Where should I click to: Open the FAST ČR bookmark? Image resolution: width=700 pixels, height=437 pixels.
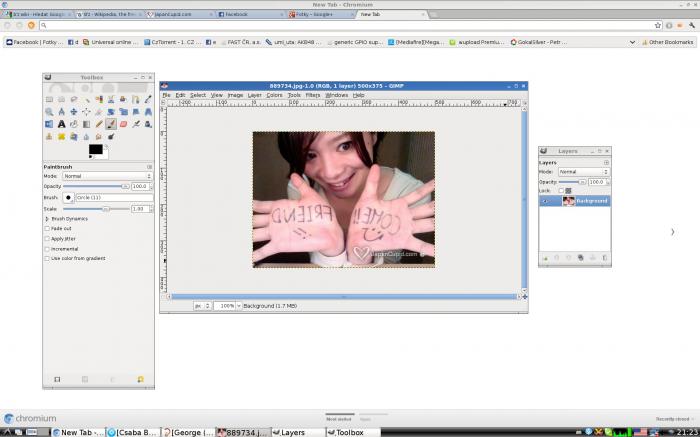coord(241,42)
